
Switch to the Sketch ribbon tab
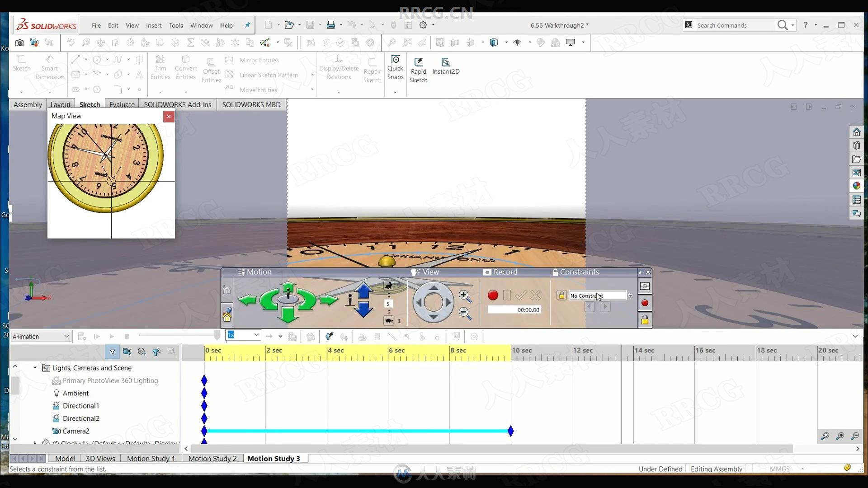click(x=90, y=104)
